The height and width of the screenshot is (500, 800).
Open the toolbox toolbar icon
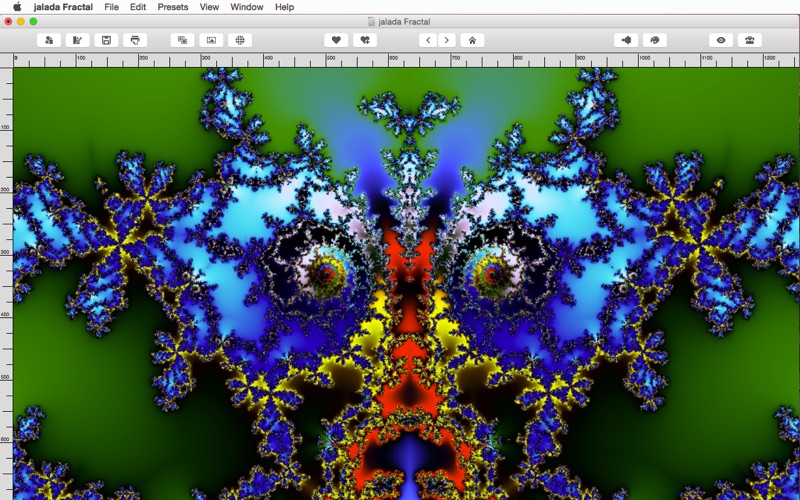(x=750, y=40)
